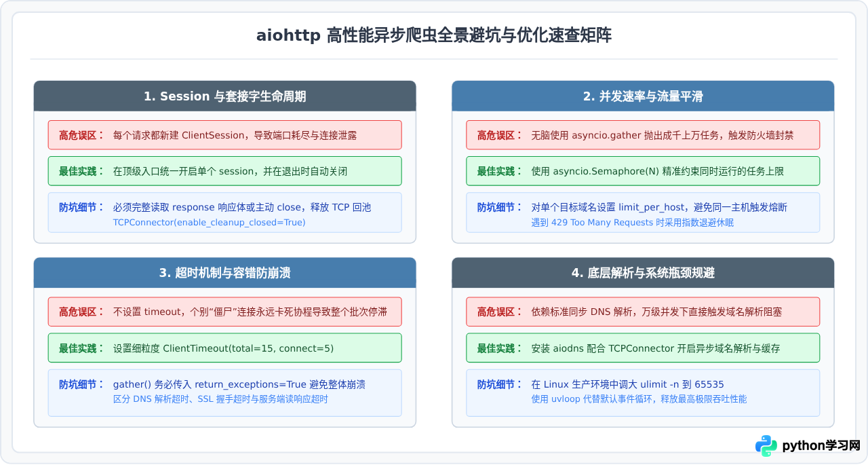Click line '遇到 429 Too Many Requests 时采用指数退避休眠'
The height and width of the screenshot is (465, 868).
pyautogui.click(x=633, y=223)
